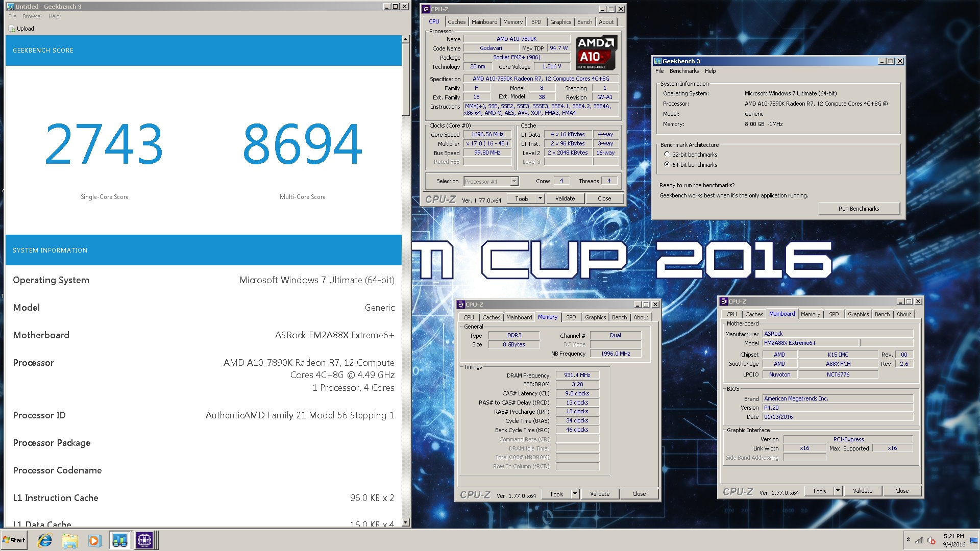Switch to the Geekbench taskbar icon
This screenshot has height=551, width=980.
[120, 540]
